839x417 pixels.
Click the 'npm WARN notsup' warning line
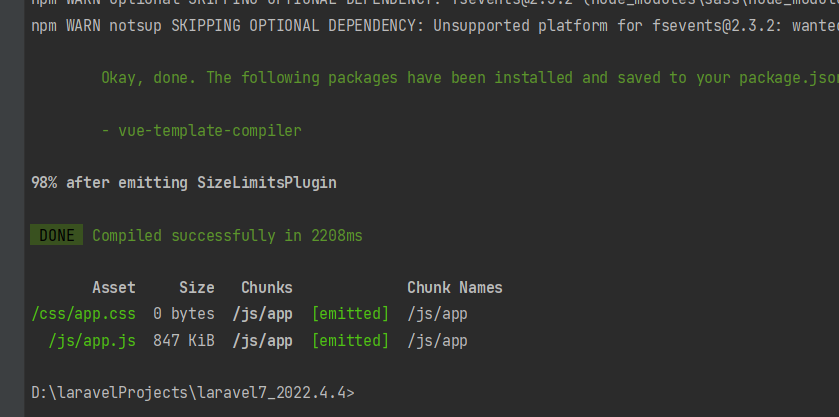point(435,26)
